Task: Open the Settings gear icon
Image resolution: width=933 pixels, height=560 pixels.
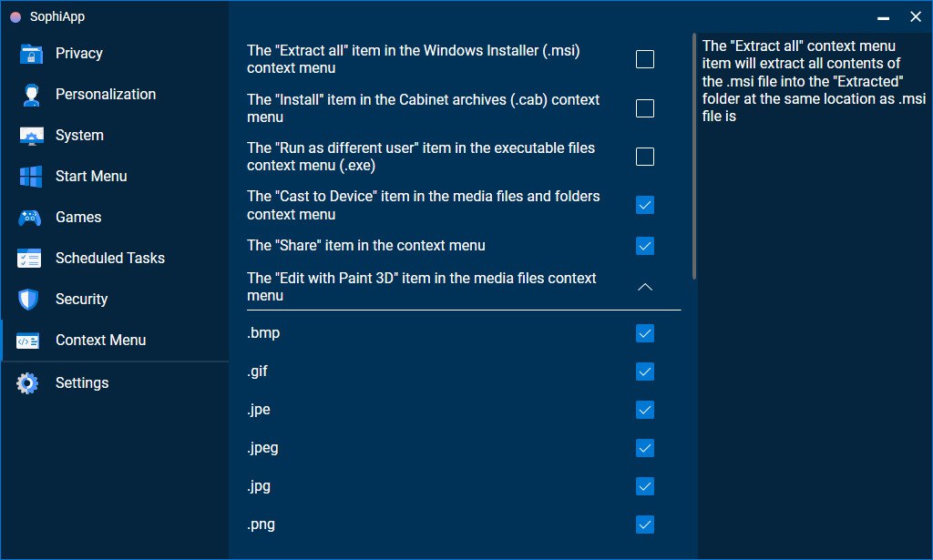Action: coord(27,382)
